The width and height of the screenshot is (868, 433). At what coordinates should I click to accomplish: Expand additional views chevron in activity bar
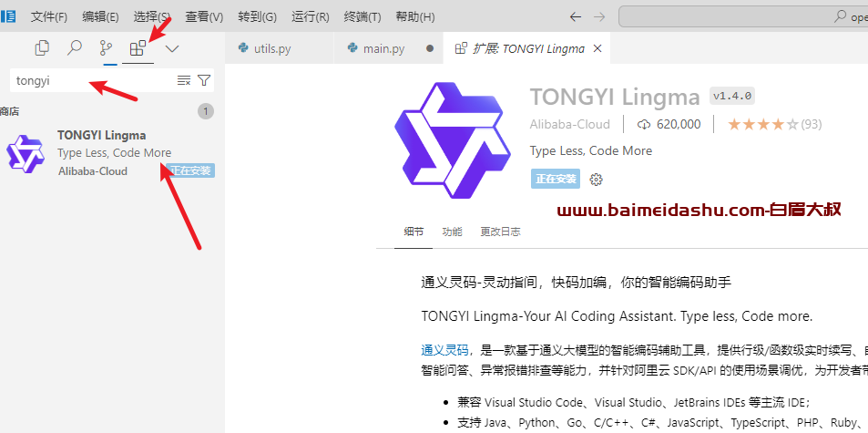172,48
